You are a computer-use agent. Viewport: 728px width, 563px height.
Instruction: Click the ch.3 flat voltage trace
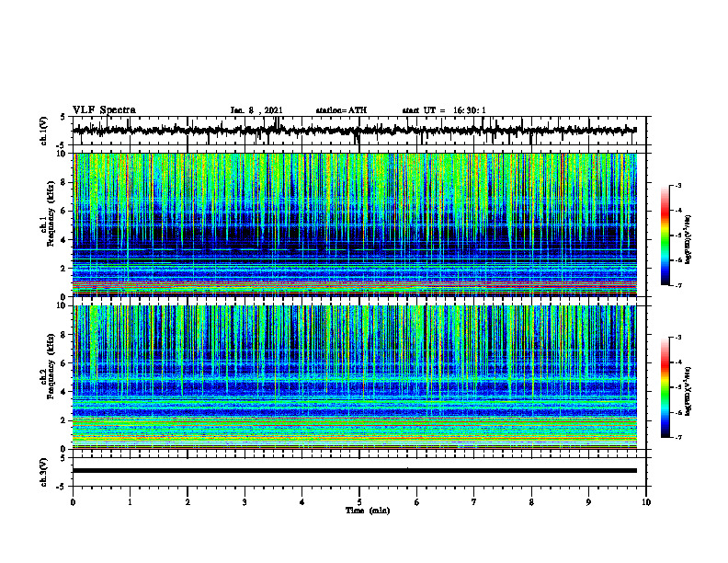coord(354,471)
